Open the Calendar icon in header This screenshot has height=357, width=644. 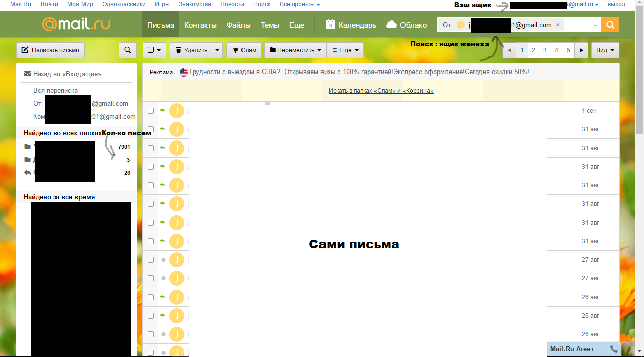pos(330,25)
